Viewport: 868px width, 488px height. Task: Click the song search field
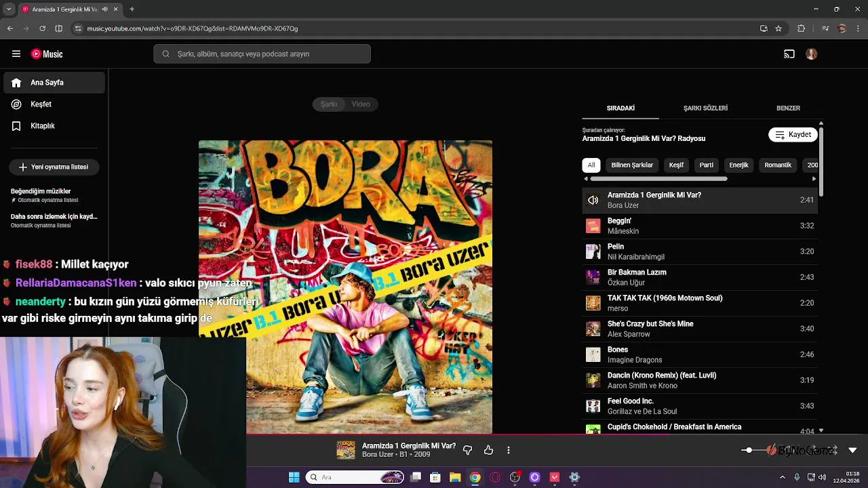coord(262,54)
